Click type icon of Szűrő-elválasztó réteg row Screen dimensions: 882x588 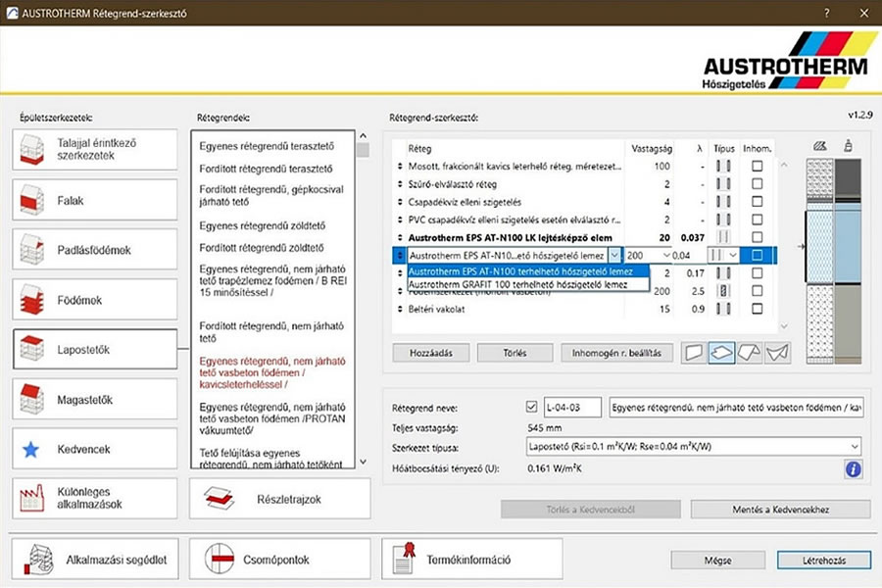pyautogui.click(x=723, y=184)
